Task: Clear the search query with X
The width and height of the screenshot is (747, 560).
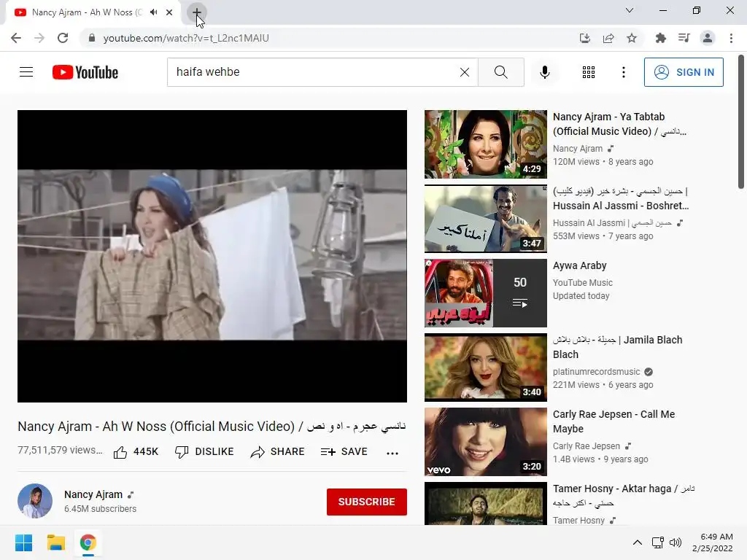Action: (x=465, y=72)
